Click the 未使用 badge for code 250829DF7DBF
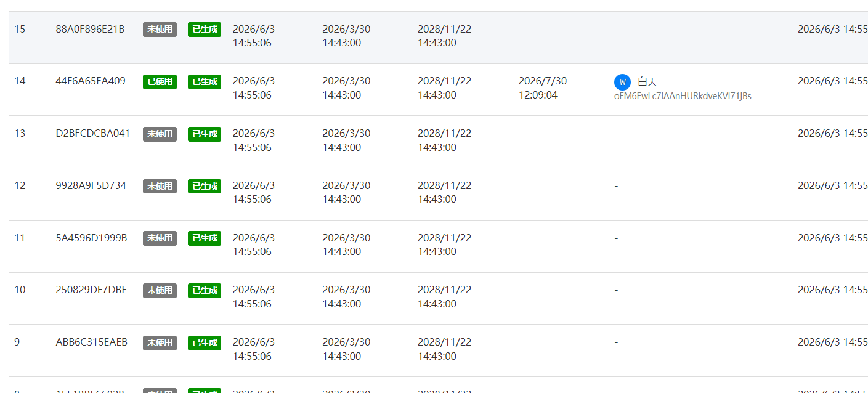Viewport: 868px width, 393px height. [160, 290]
